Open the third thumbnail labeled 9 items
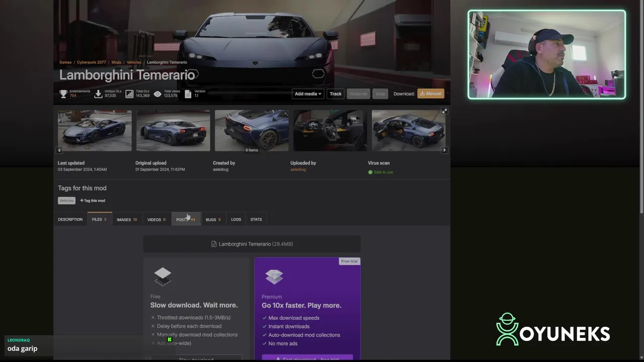The image size is (644, 362). [x=252, y=130]
